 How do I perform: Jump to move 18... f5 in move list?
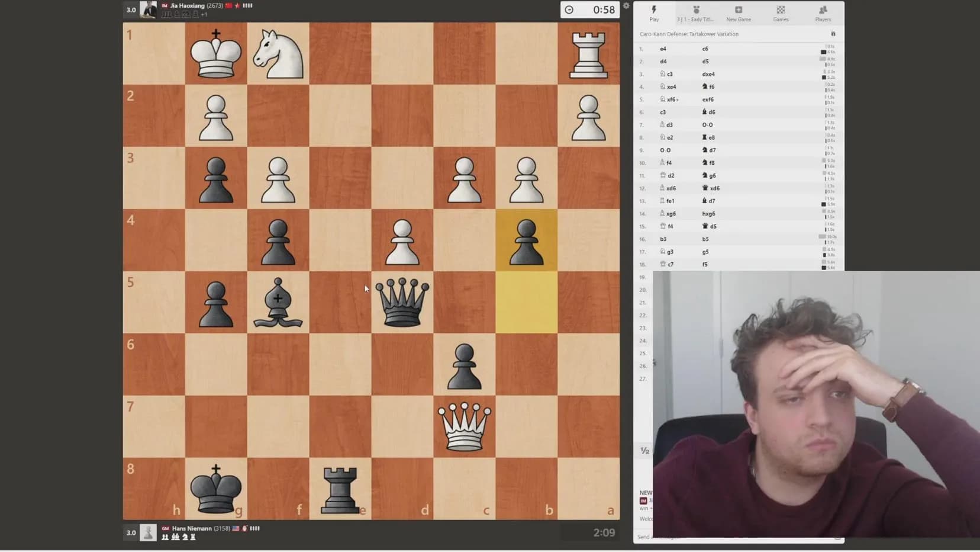[705, 265]
